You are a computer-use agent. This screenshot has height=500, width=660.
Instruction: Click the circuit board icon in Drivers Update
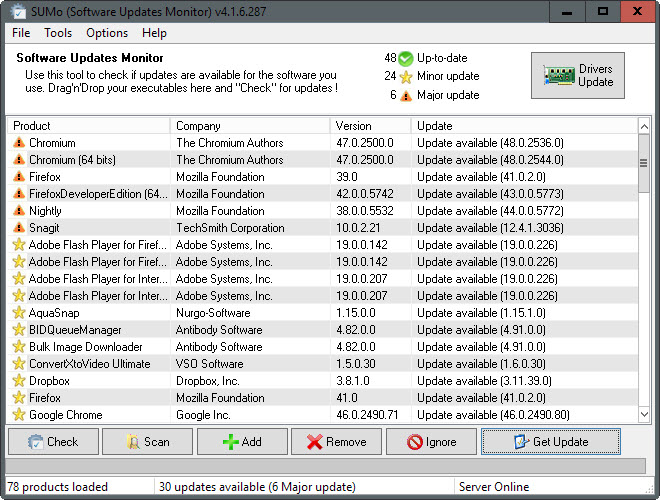click(x=559, y=76)
